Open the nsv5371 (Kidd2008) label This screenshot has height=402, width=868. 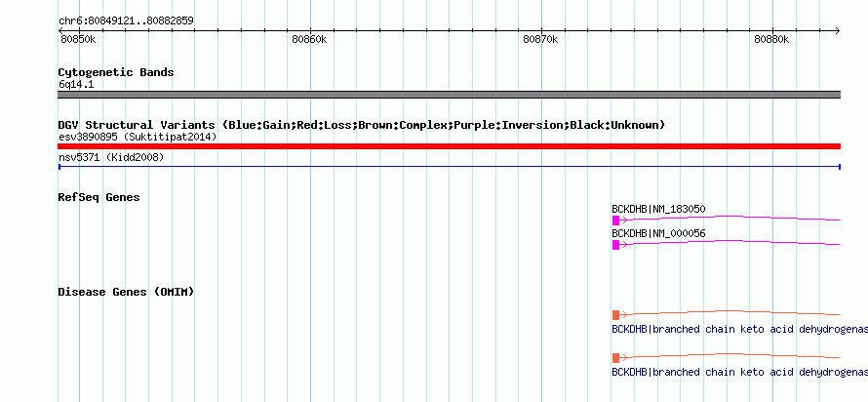tap(111, 157)
